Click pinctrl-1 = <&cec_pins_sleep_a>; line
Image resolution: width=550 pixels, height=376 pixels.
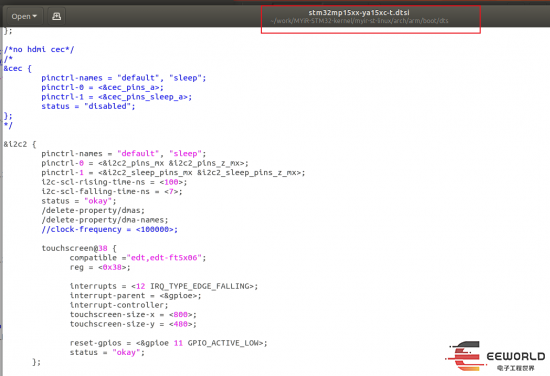pyautogui.click(x=116, y=97)
